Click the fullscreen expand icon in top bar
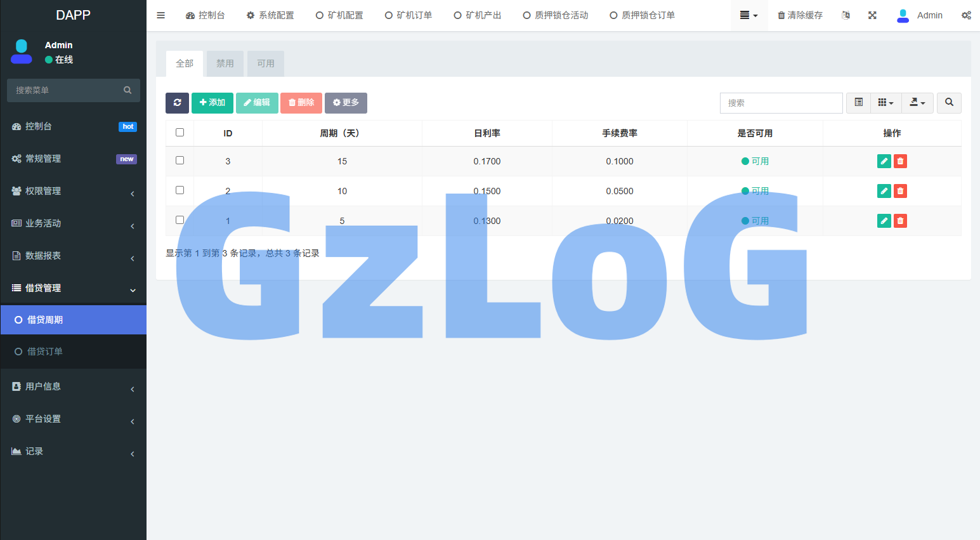 click(x=872, y=15)
